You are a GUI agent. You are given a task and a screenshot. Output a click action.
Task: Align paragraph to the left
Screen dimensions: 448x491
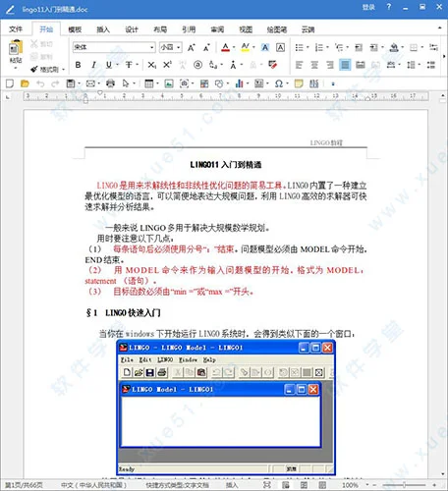click(299, 65)
